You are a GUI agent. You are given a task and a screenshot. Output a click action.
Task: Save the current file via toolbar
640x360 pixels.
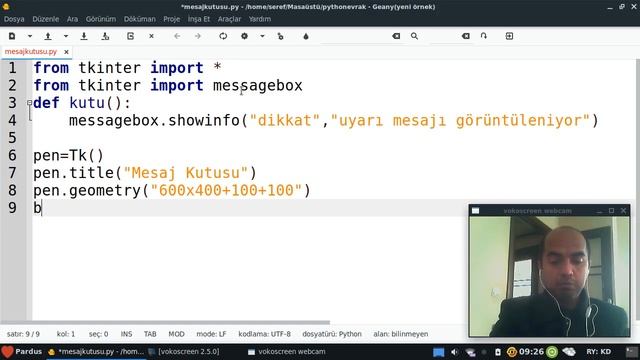[x=84, y=36]
